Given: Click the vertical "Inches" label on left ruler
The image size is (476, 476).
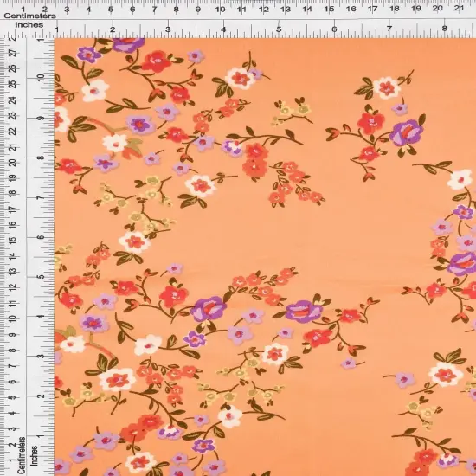Looking at the screenshot, I should pyautogui.click(x=34, y=455).
